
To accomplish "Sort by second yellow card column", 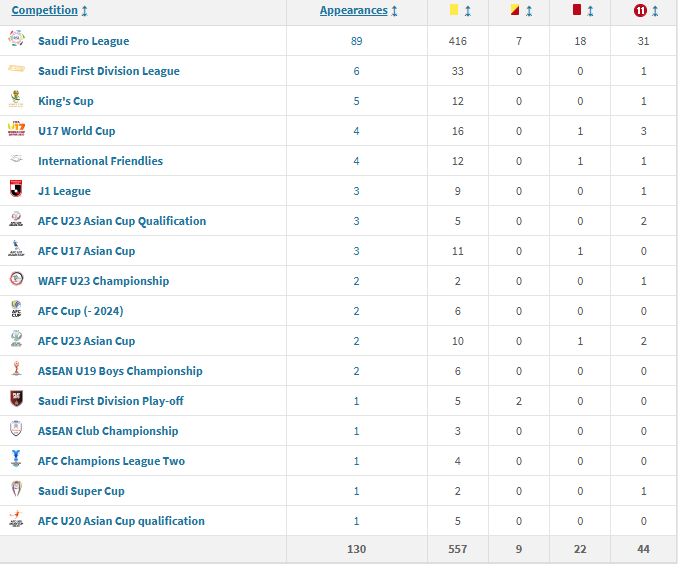I will coord(521,10).
